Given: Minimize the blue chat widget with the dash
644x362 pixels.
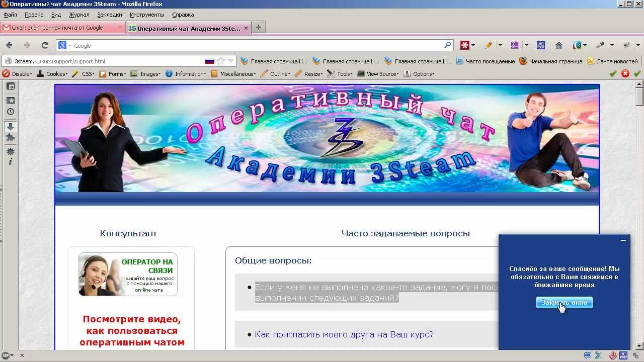Looking at the screenshot, I should click(x=623, y=240).
